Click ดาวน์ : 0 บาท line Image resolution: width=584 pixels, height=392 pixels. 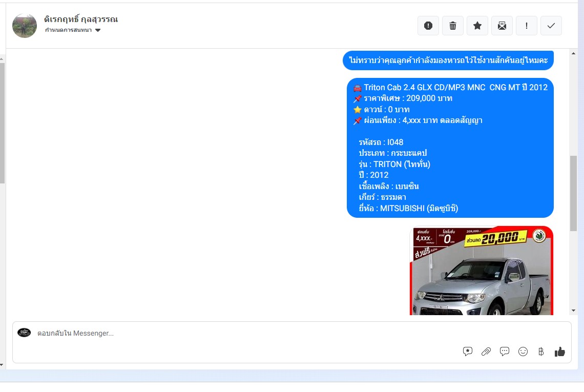[381, 110]
